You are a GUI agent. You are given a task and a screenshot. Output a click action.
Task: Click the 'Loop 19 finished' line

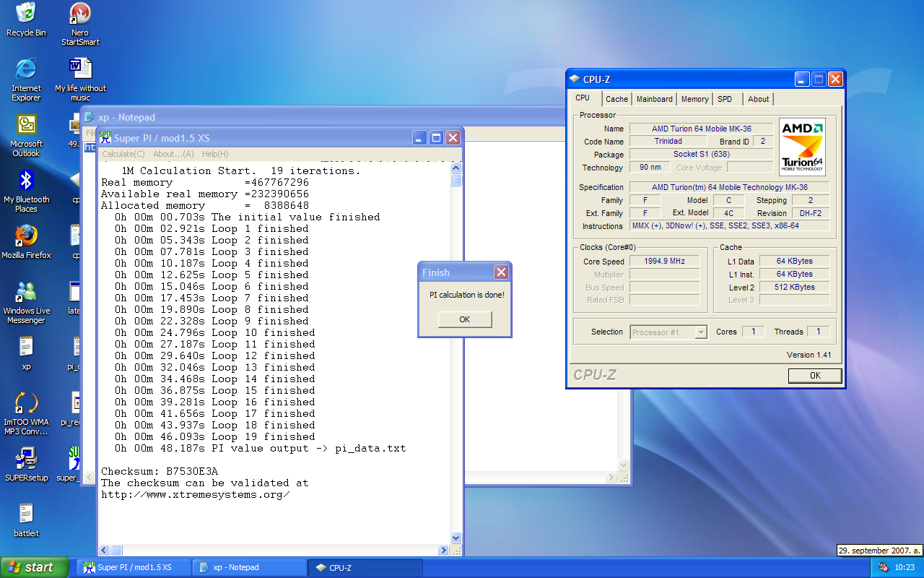(x=214, y=436)
